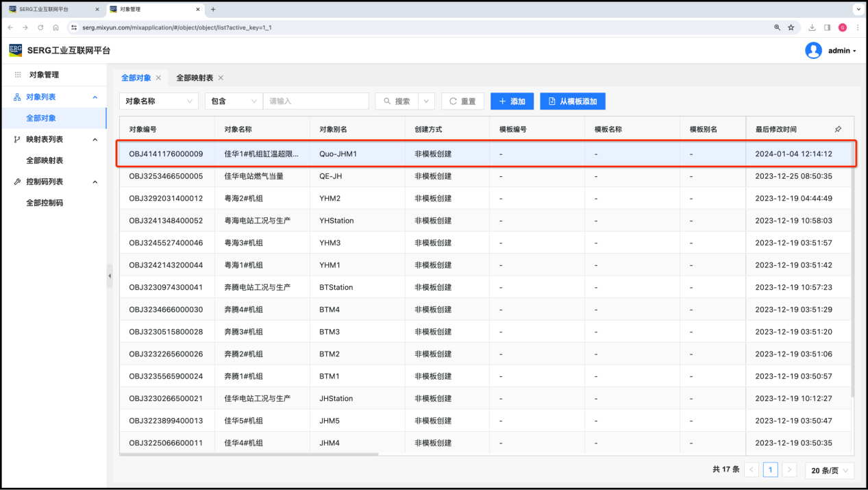The width and height of the screenshot is (868, 490).
Task: Open the 20 条/页 page size dropdown
Action: coord(830,470)
